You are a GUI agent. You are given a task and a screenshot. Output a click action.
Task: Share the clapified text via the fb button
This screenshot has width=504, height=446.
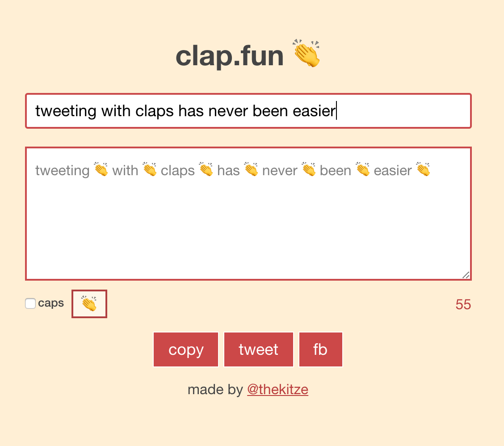320,349
